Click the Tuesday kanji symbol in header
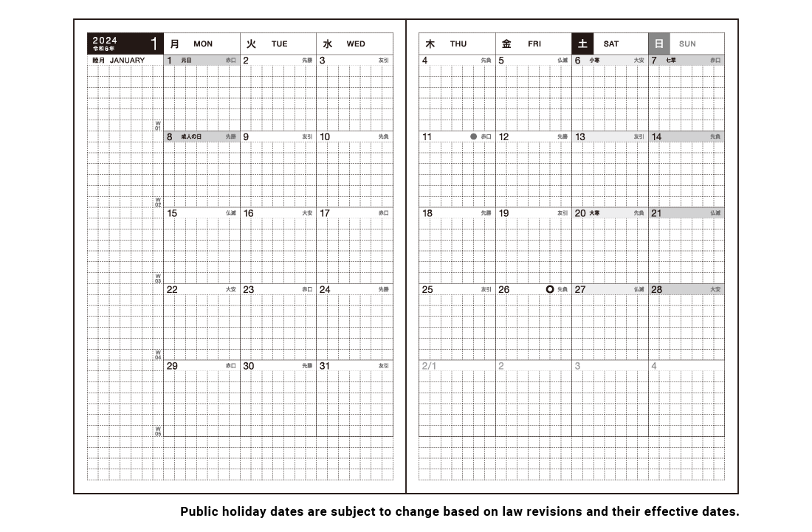The height and width of the screenshot is (532, 812). 251,44
